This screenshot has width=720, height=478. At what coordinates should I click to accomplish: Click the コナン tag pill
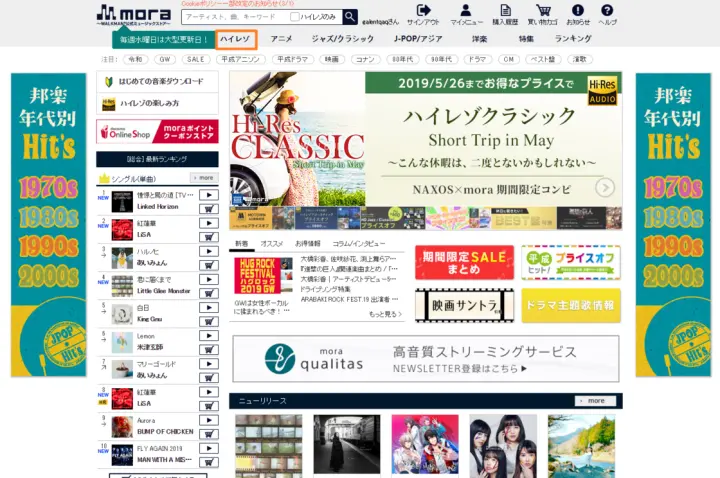(x=366, y=59)
